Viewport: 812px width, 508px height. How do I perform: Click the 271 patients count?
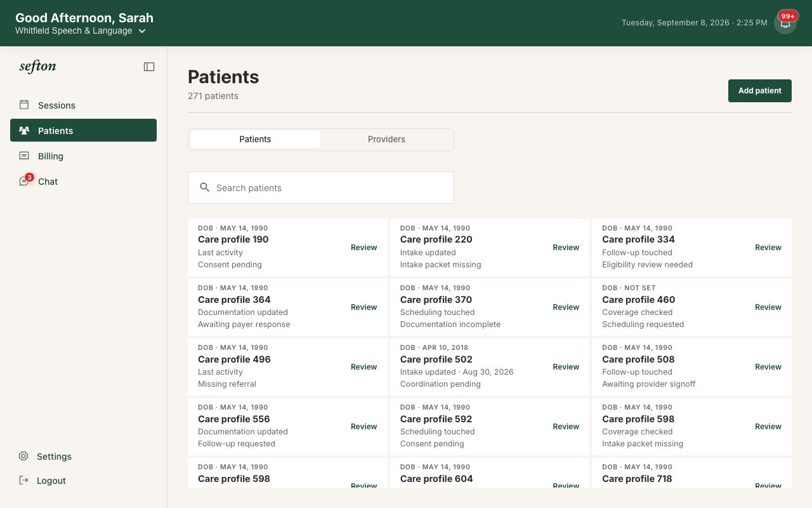(213, 96)
